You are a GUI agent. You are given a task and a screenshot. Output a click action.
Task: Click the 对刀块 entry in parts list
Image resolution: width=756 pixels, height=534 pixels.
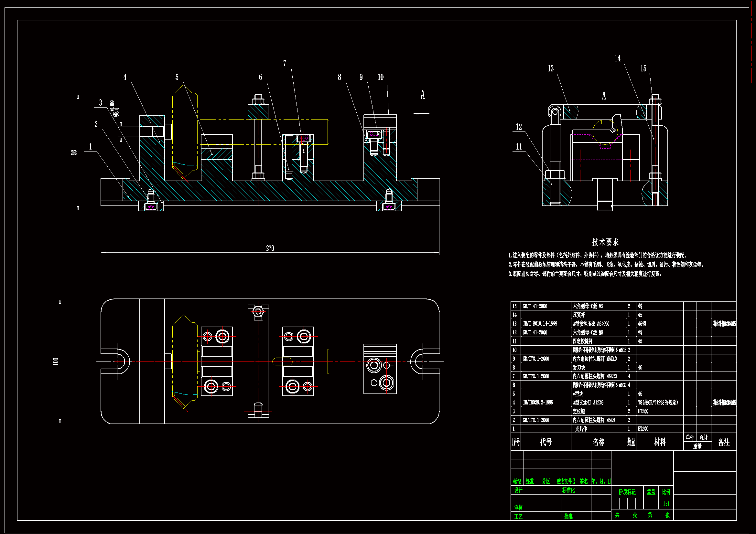click(579, 368)
